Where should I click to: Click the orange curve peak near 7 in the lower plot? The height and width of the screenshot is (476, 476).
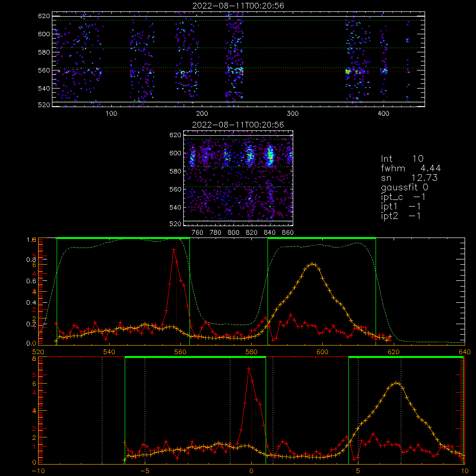click(397, 383)
